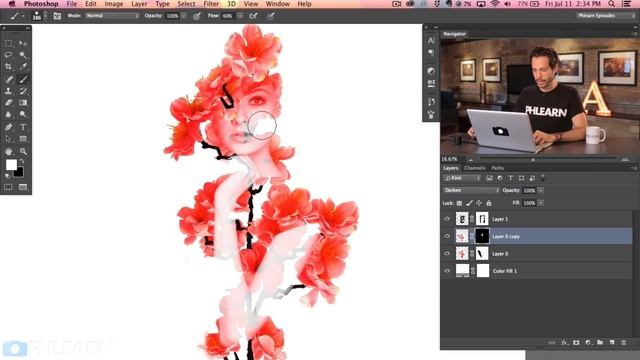Select the Eraser tool
This screenshot has height=360, width=640.
[x=8, y=103]
